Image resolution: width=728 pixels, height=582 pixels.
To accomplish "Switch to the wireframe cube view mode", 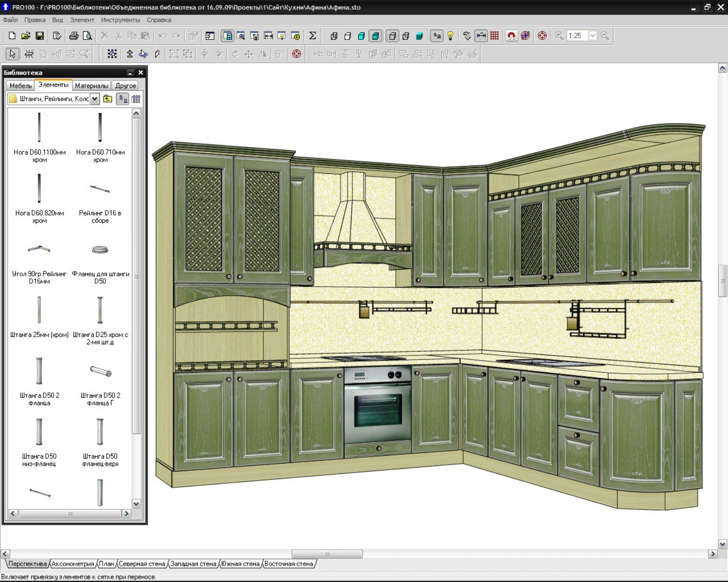I will (334, 36).
